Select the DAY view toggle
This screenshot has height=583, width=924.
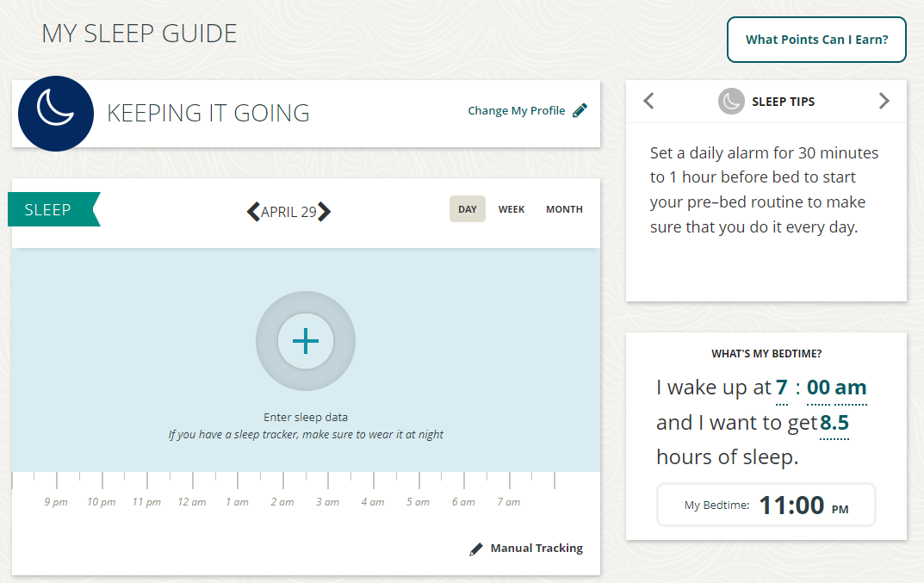click(x=467, y=208)
